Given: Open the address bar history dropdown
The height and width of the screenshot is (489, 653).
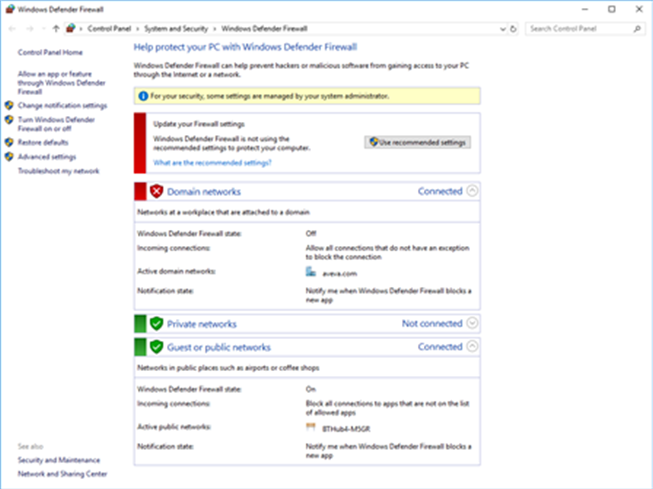Looking at the screenshot, I should [x=503, y=29].
